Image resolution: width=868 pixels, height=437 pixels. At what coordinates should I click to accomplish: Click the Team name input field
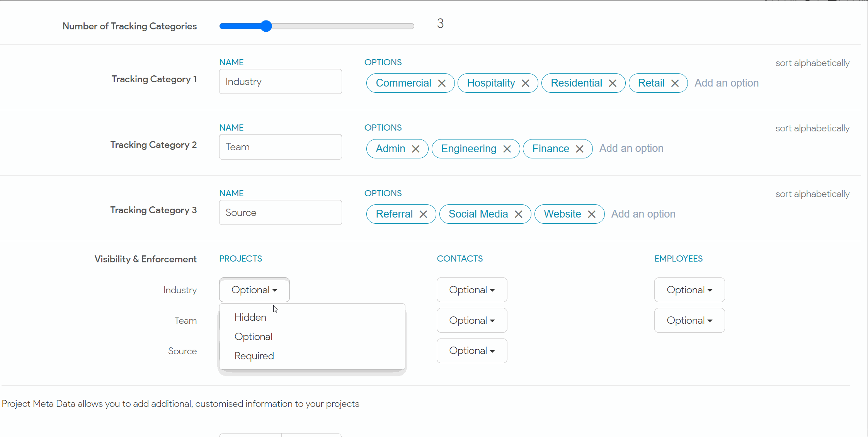pyautogui.click(x=280, y=147)
